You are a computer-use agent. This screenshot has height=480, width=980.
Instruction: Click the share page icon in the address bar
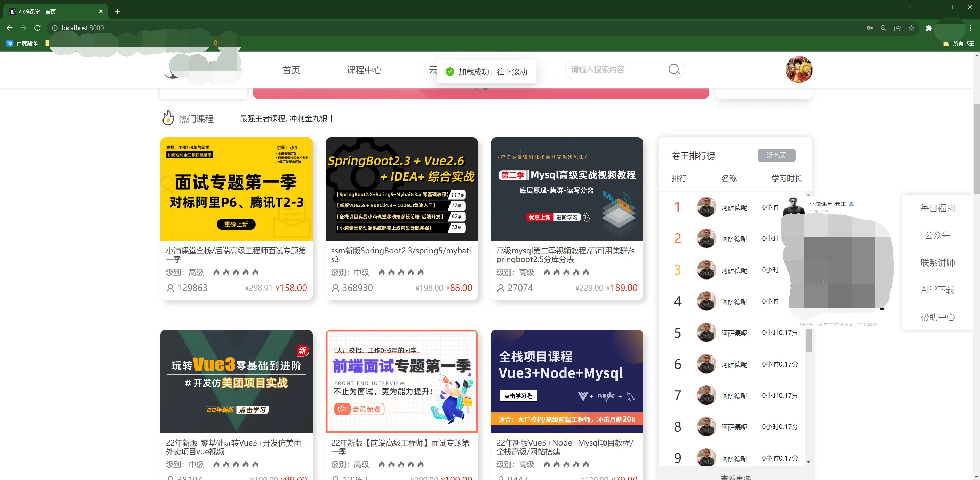tap(898, 28)
